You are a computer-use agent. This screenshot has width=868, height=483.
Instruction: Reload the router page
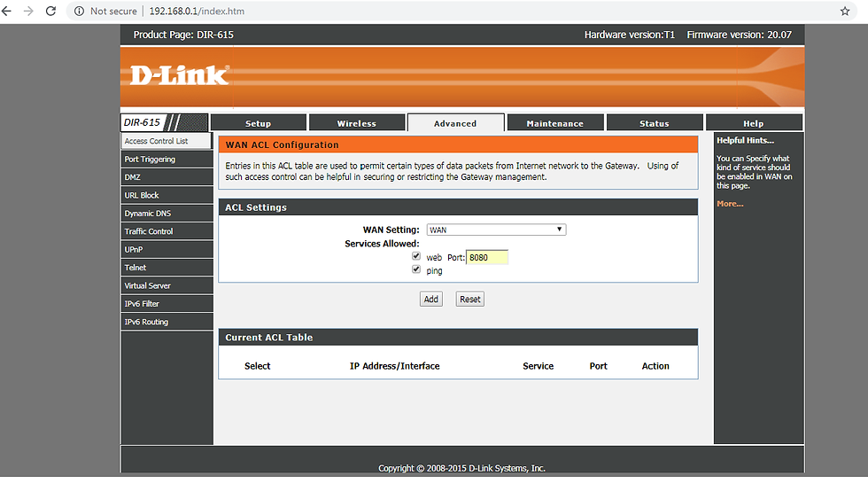point(50,11)
